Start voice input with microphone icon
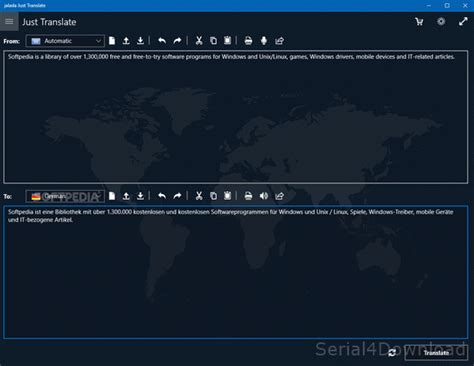Screen dimensions: 474x366 (264, 41)
